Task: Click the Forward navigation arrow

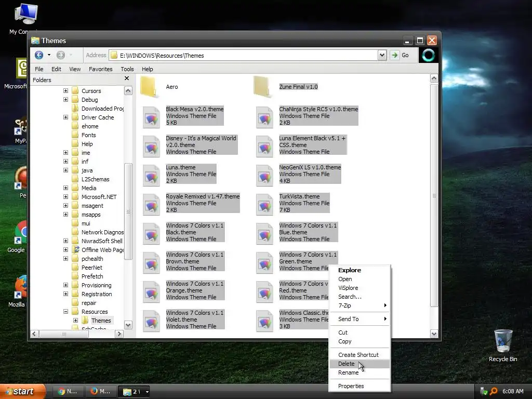Action: tap(60, 55)
